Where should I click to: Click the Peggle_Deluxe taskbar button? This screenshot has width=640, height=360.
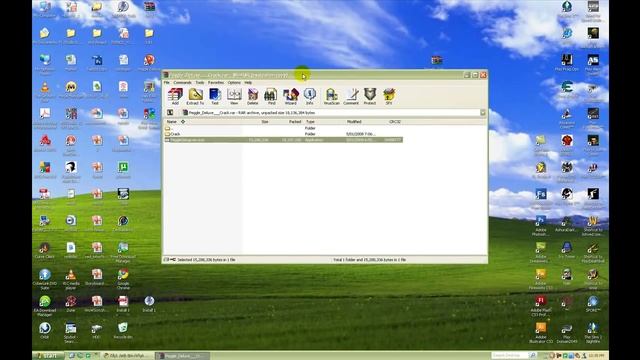183,356
